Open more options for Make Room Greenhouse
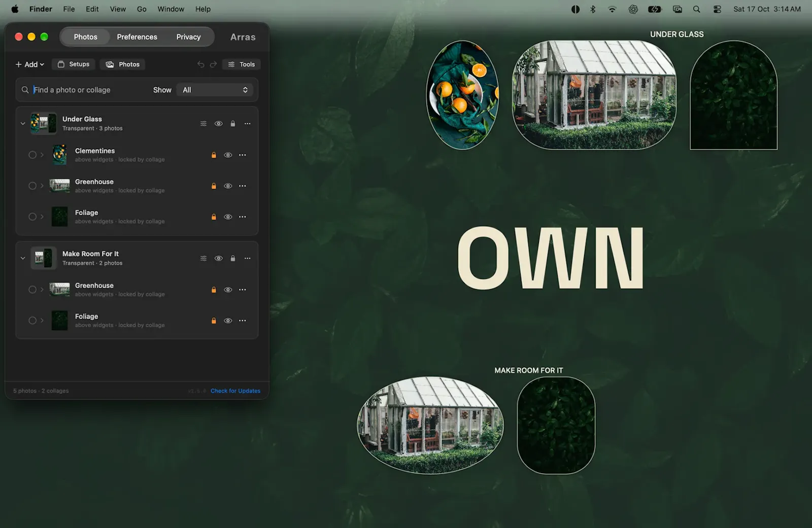This screenshot has height=528, width=812. point(243,290)
